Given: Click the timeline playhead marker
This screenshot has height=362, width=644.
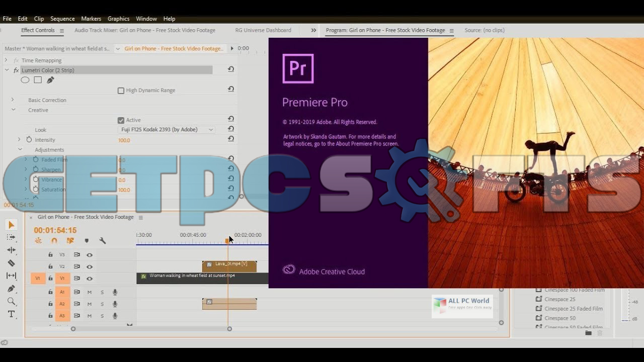Looking at the screenshot, I should [227, 241].
